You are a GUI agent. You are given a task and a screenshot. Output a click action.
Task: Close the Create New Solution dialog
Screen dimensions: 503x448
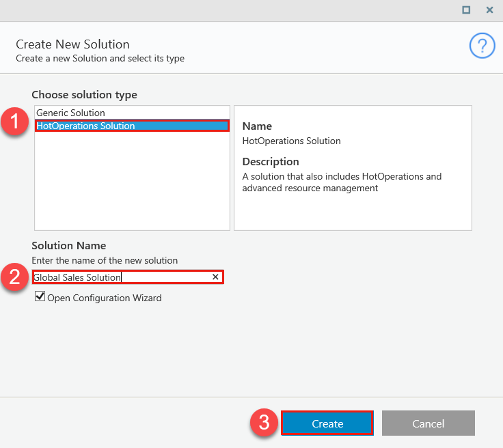click(489, 10)
